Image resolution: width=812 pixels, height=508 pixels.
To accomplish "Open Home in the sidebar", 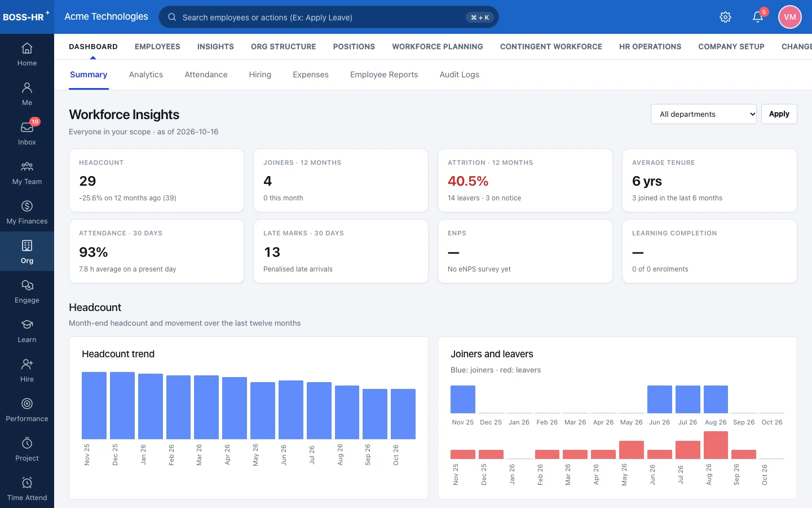I will 27,55.
